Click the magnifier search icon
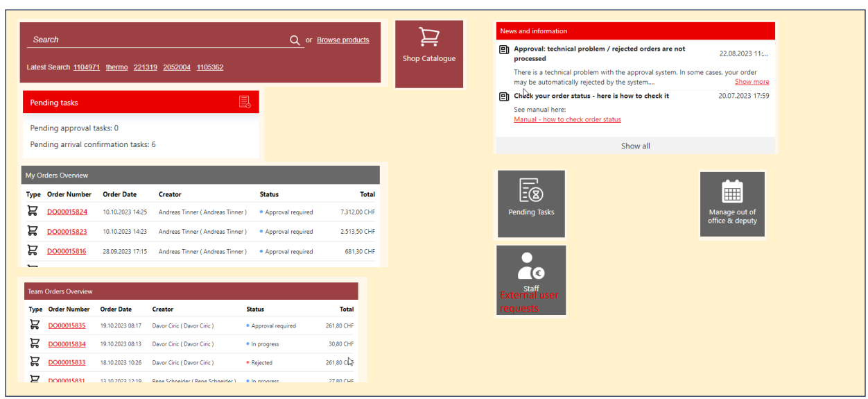 pos(295,40)
